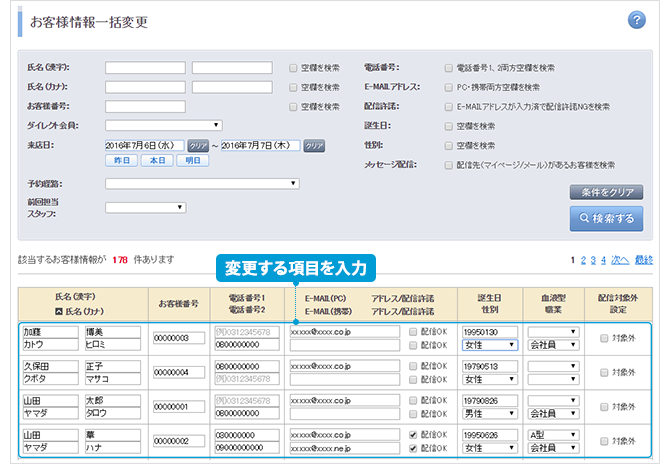
Task: Select the 明日 date shortcut
Action: click(x=190, y=161)
